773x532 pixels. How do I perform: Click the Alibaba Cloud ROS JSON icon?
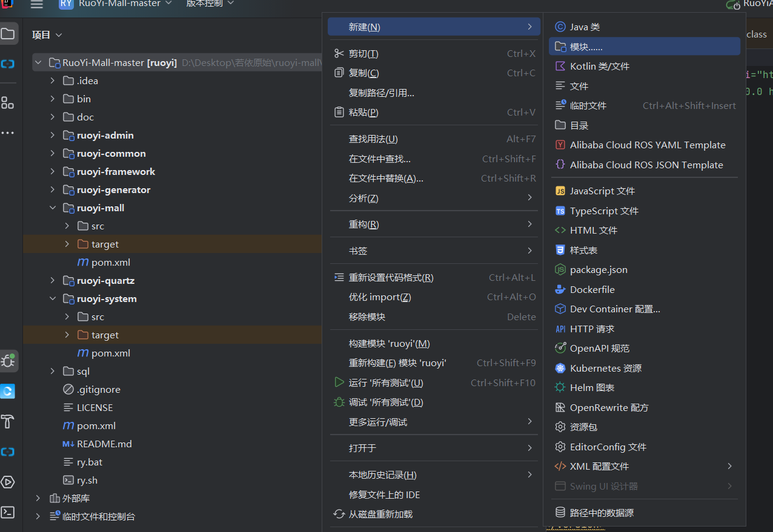560,165
